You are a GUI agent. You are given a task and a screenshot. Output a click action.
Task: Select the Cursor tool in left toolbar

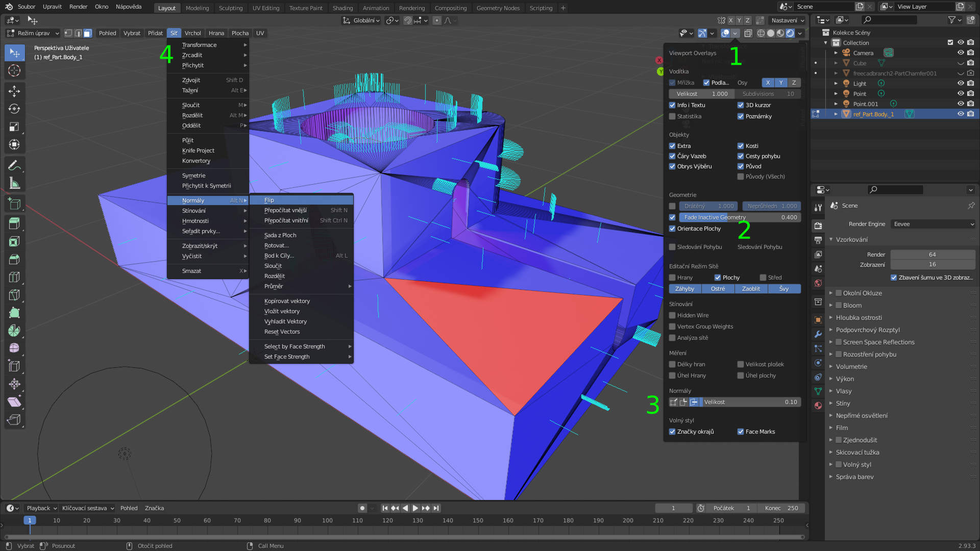pyautogui.click(x=14, y=71)
